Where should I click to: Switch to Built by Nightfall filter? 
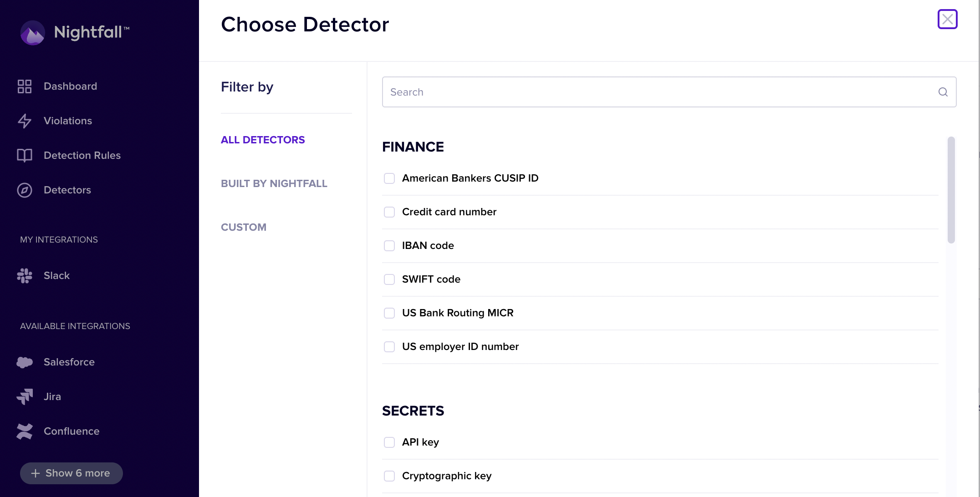[x=274, y=184]
